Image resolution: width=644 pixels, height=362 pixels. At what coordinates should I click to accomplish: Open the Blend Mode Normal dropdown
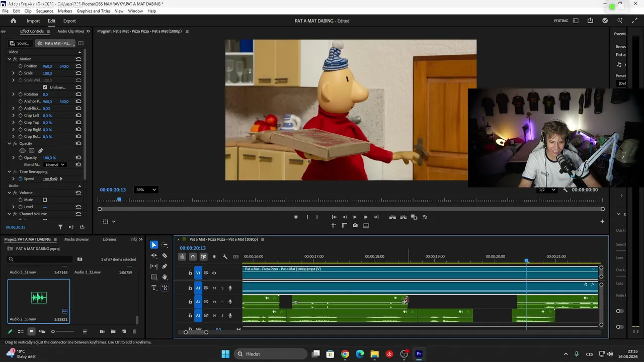click(55, 165)
